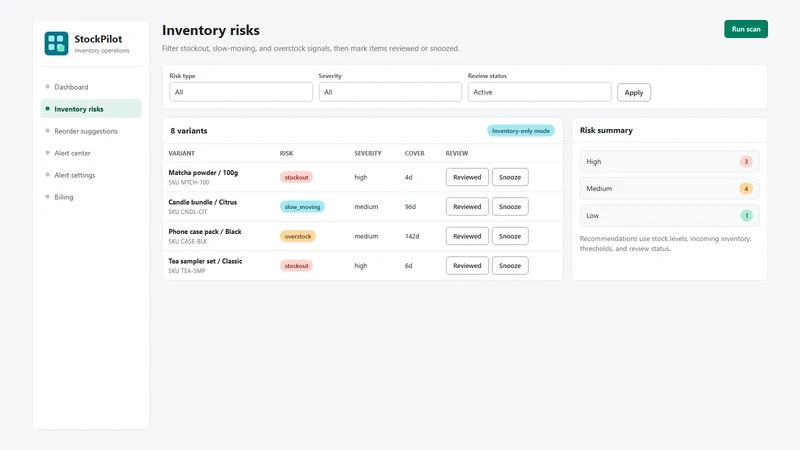This screenshot has height=450, width=800.
Task: Snooze the Candle bundle / Citrus alert
Action: point(510,207)
